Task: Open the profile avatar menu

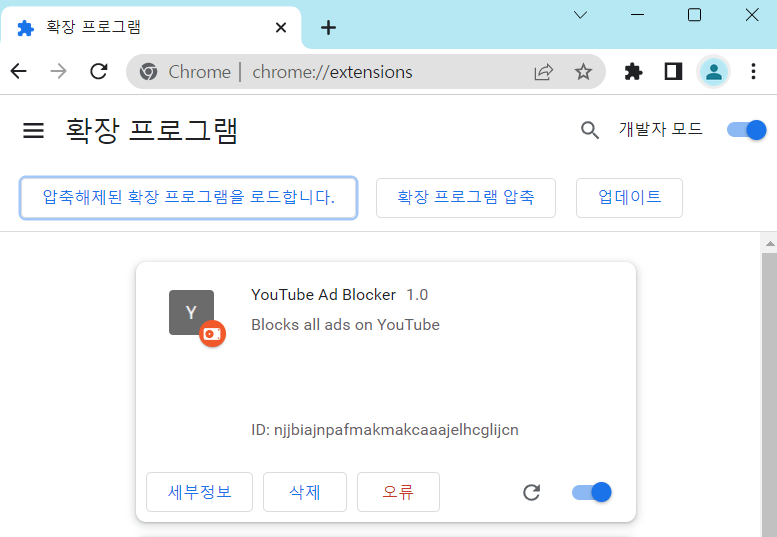Action: (x=714, y=72)
